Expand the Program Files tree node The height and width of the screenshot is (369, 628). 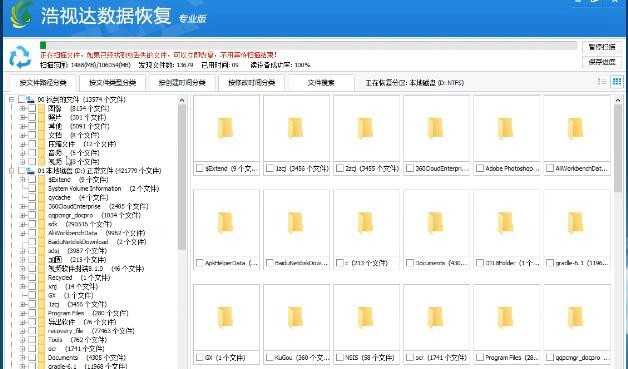(x=23, y=313)
